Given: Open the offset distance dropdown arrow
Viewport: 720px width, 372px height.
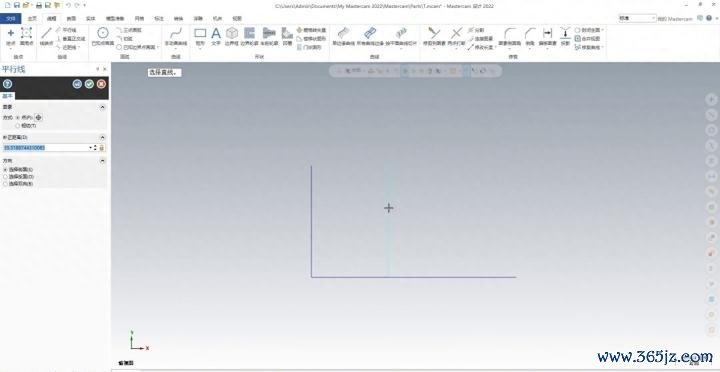Looking at the screenshot, I should coord(90,148).
